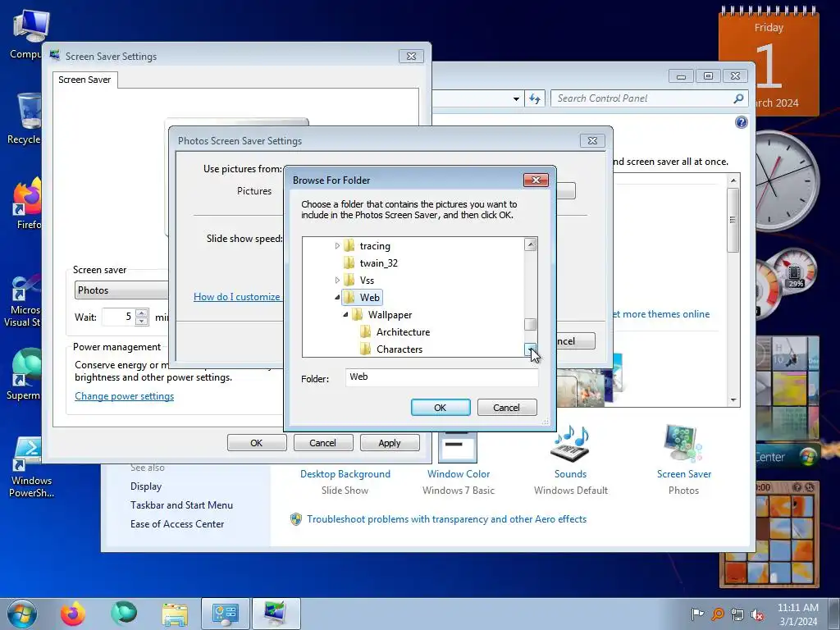Close the Browse For Folder dialog
The height and width of the screenshot is (630, 840).
pos(536,180)
